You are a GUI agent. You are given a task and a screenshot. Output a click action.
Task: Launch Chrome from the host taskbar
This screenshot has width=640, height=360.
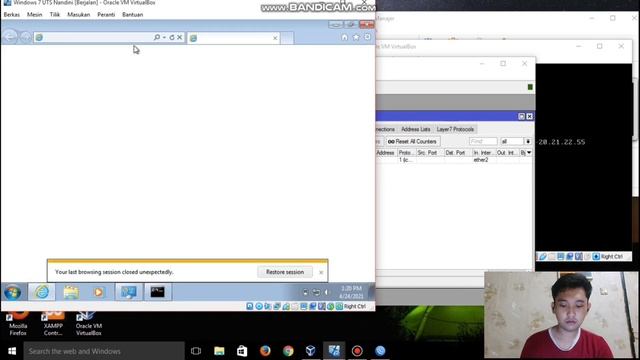(288, 351)
